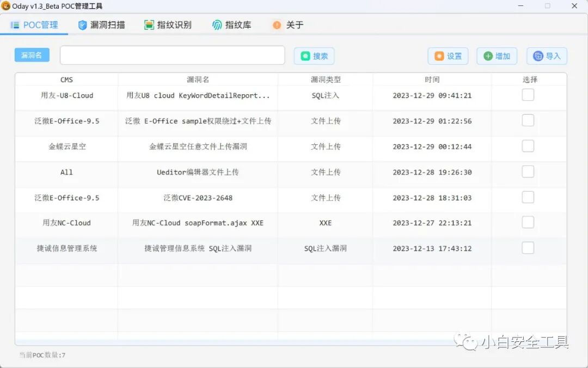Image resolution: width=588 pixels, height=368 pixels.
Task: Click the green scan icon for 指纹识别
Action: click(x=149, y=25)
